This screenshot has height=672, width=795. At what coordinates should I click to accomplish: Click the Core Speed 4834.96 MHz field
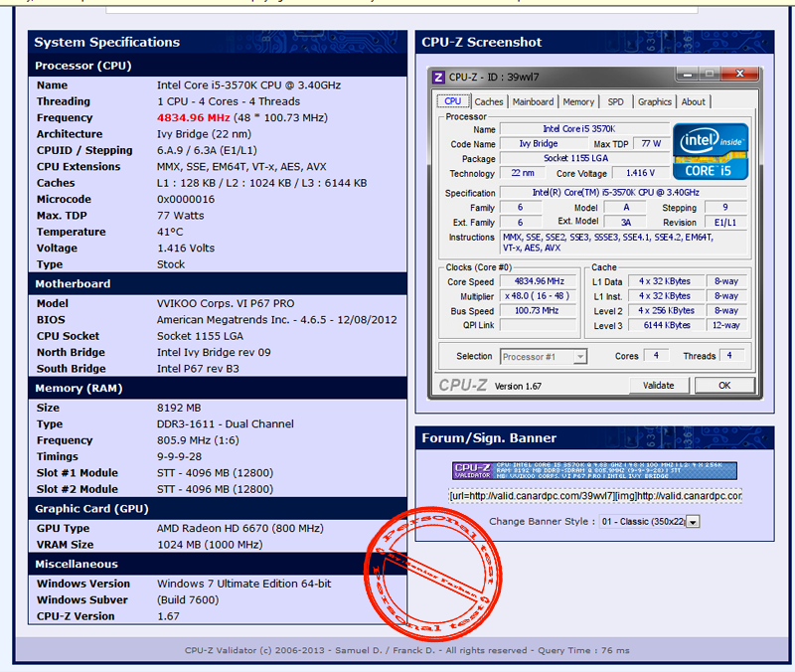pos(539,281)
